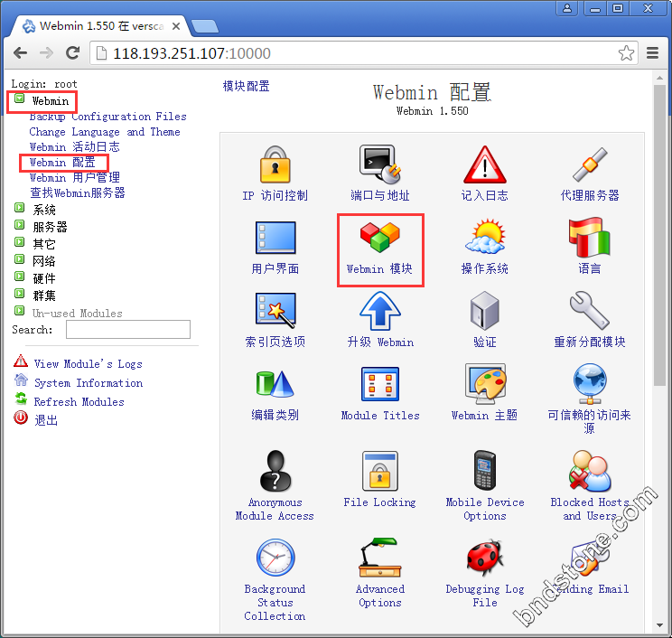This screenshot has height=638, width=672.
Task: Open the IP 访问控制 padlock icon
Action: [x=275, y=164]
